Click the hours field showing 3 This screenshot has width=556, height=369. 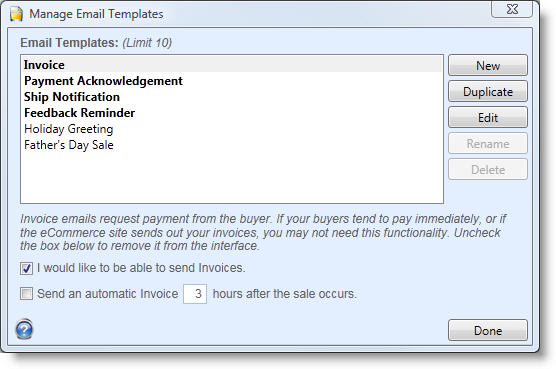click(x=195, y=294)
